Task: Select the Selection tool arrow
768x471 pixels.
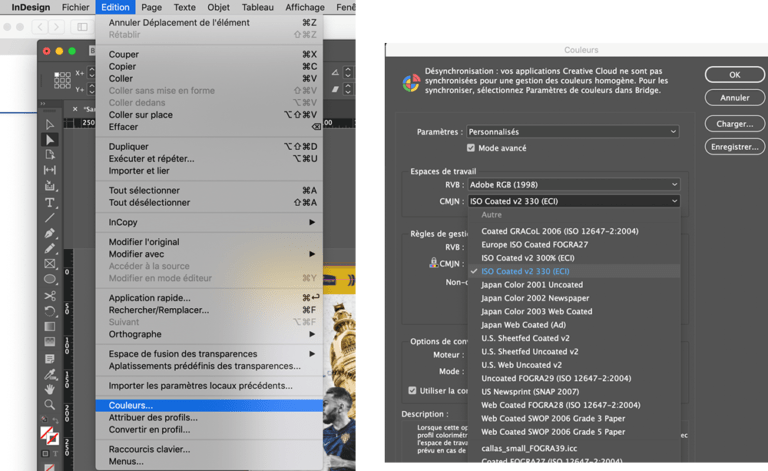Action: coord(49,124)
